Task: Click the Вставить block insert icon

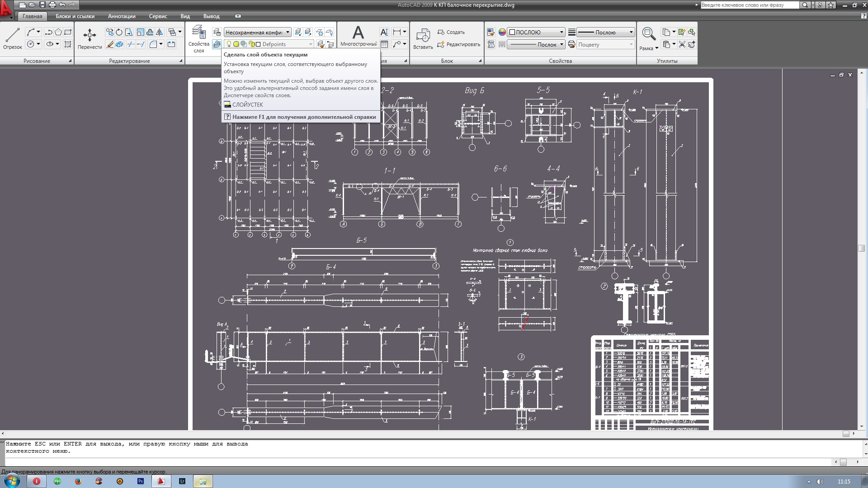Action: pyautogui.click(x=423, y=38)
